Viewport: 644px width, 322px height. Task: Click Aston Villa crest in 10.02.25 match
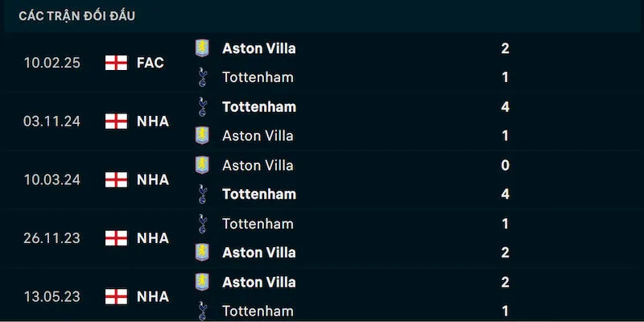tap(201, 48)
